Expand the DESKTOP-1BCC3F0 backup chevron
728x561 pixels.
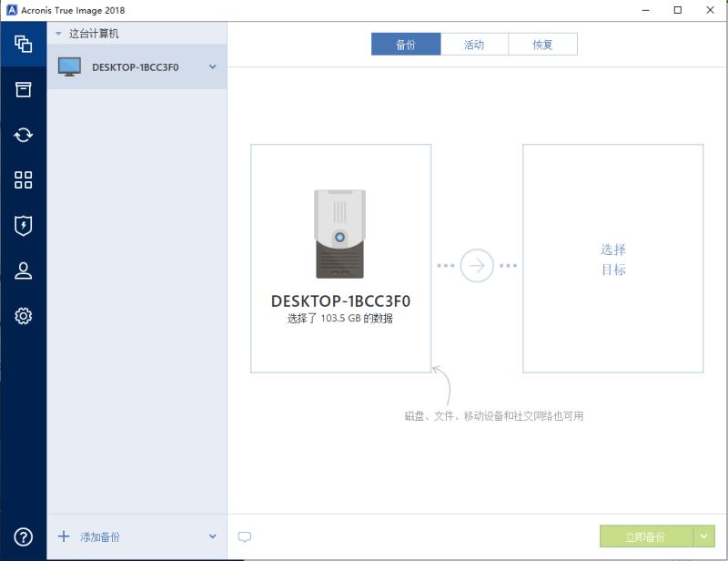coord(213,66)
